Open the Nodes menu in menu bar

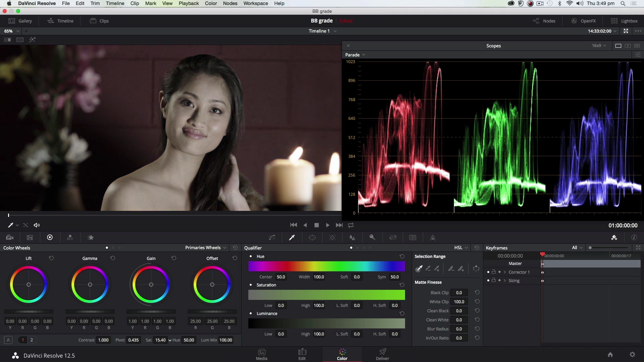(230, 3)
